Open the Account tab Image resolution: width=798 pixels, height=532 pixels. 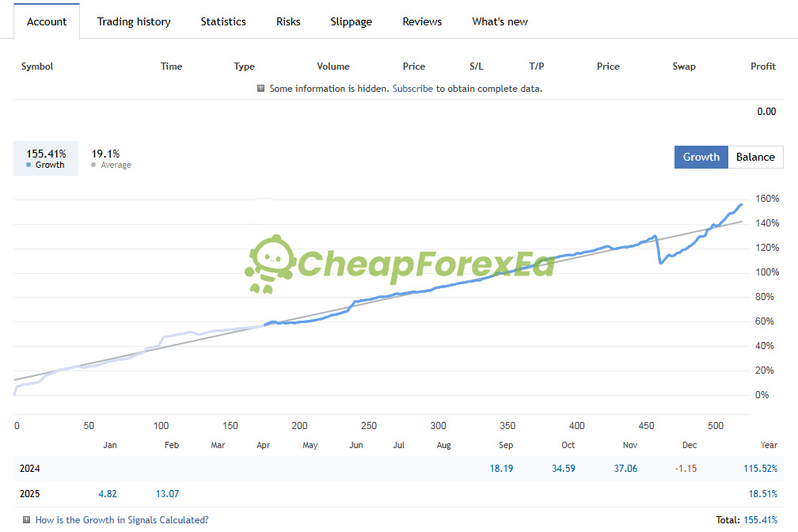(x=46, y=21)
